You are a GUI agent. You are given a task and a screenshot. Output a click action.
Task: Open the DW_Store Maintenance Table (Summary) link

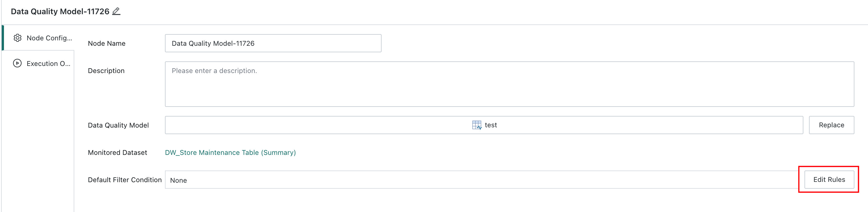coord(230,153)
